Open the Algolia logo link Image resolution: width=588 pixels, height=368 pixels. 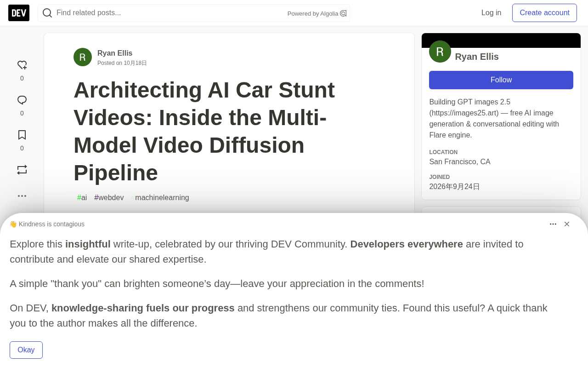point(343,13)
